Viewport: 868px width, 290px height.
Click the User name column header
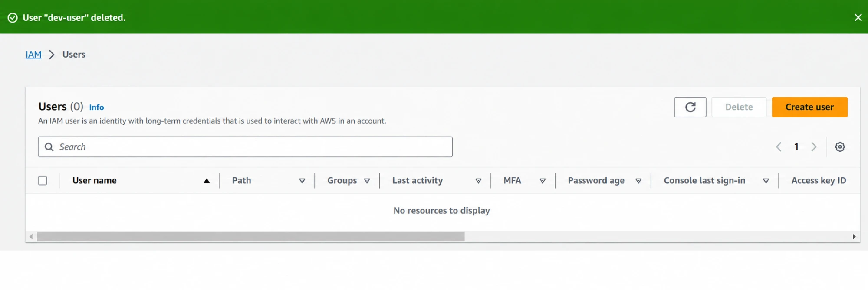95,181
